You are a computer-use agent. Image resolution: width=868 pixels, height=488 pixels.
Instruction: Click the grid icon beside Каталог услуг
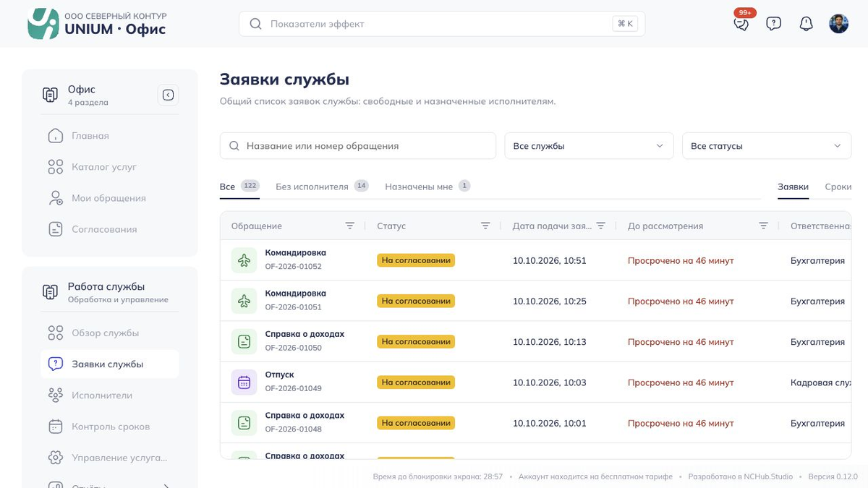56,167
